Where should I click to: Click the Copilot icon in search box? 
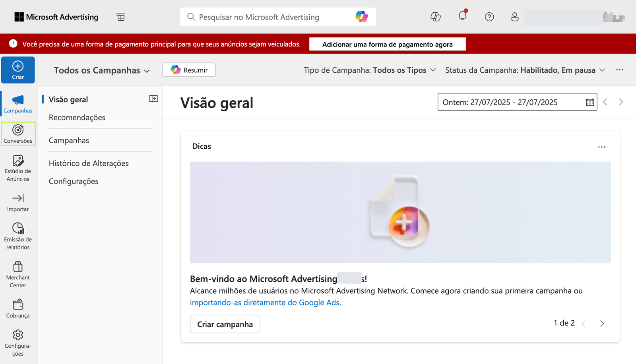point(362,17)
